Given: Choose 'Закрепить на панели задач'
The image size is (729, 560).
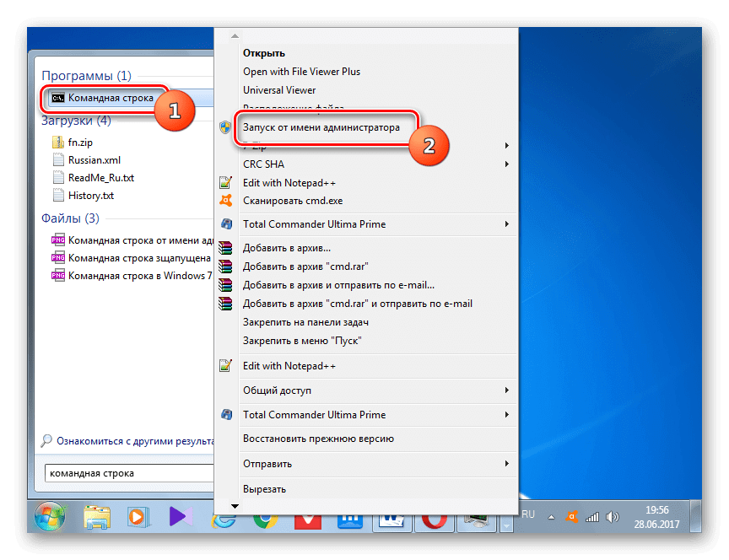Looking at the screenshot, I should [305, 322].
